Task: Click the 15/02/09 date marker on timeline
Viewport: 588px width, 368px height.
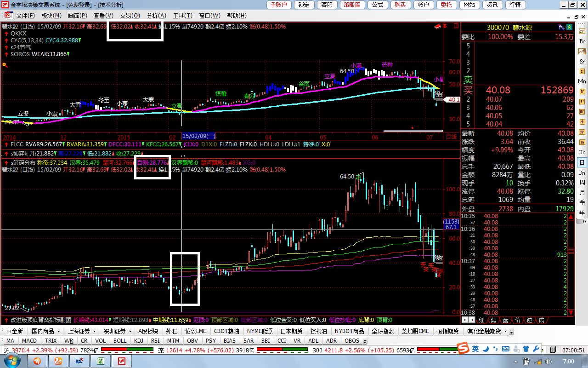Action: click(198, 136)
